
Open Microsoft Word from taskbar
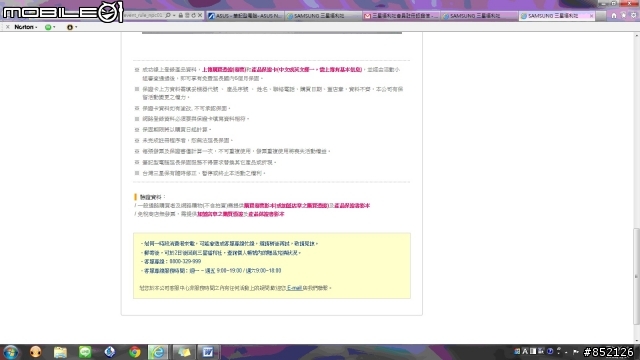208,352
